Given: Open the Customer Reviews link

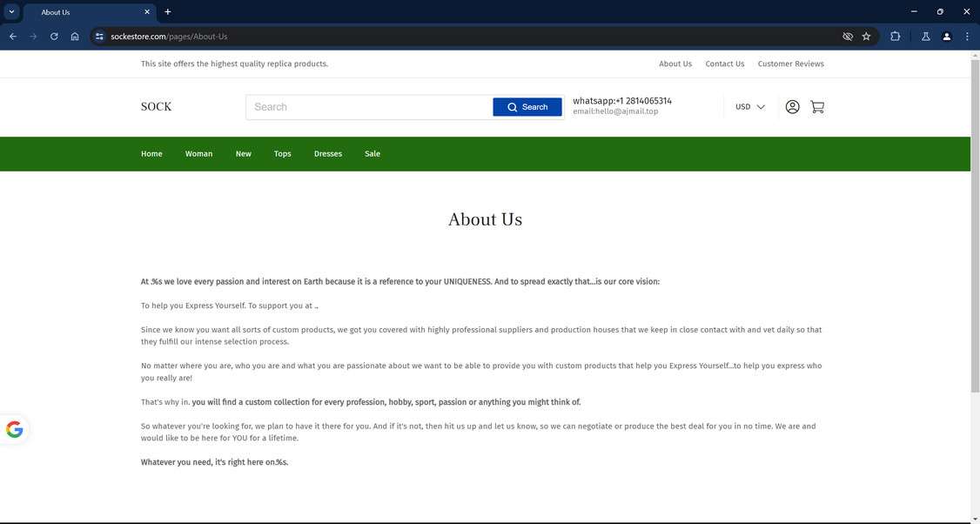Looking at the screenshot, I should [790, 64].
